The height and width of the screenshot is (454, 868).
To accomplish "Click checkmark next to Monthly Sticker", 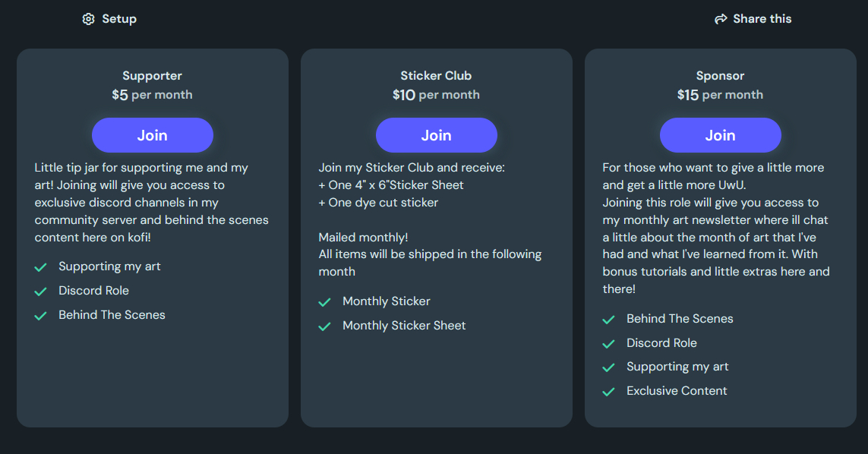I will pyautogui.click(x=325, y=302).
